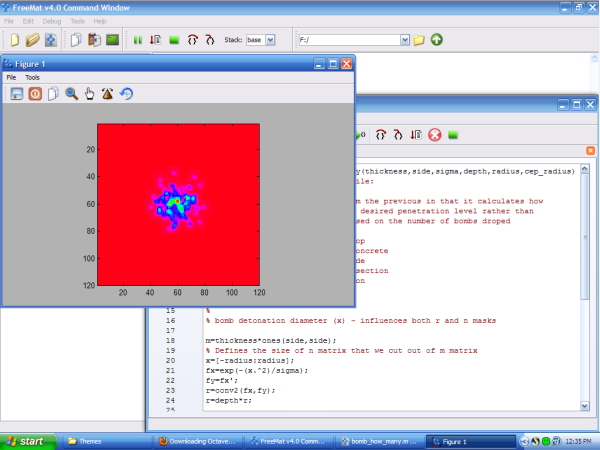This screenshot has width=600, height=450.
Task: Click the save icon in Figure 1 toolbar
Action: [17, 94]
